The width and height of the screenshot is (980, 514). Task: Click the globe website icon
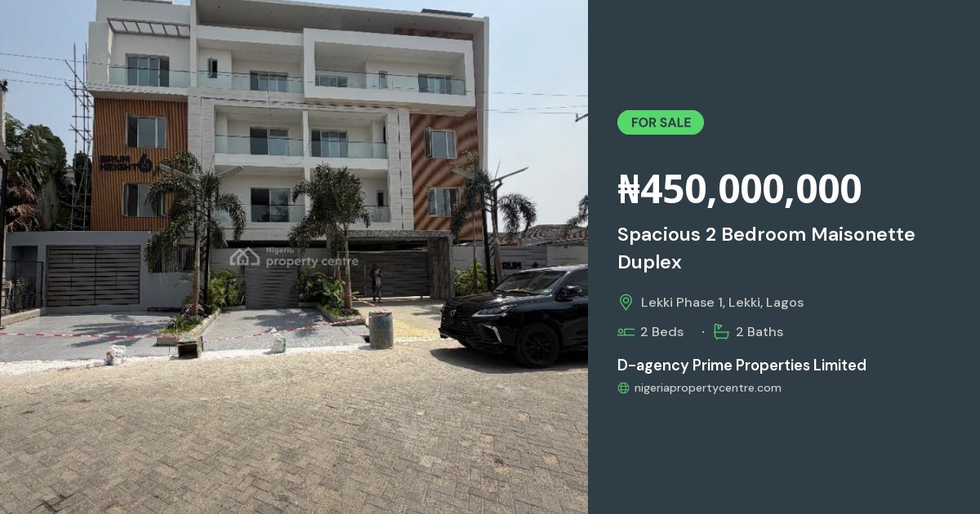pyautogui.click(x=624, y=388)
